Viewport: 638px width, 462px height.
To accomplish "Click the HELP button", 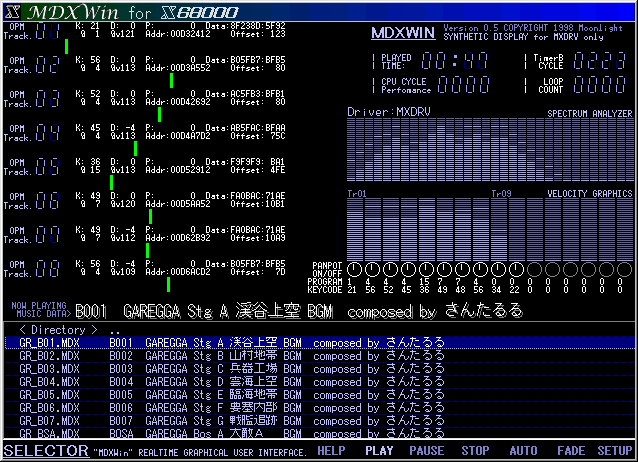I will [331, 451].
